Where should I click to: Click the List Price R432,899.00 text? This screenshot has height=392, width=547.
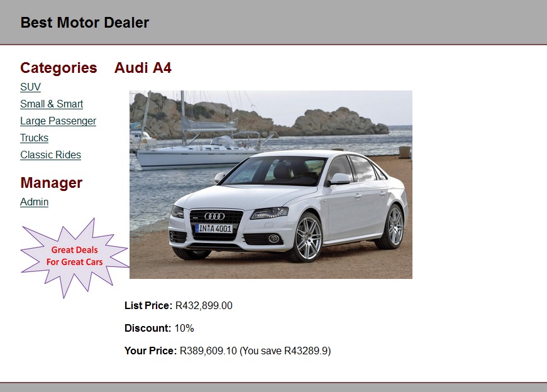click(179, 305)
